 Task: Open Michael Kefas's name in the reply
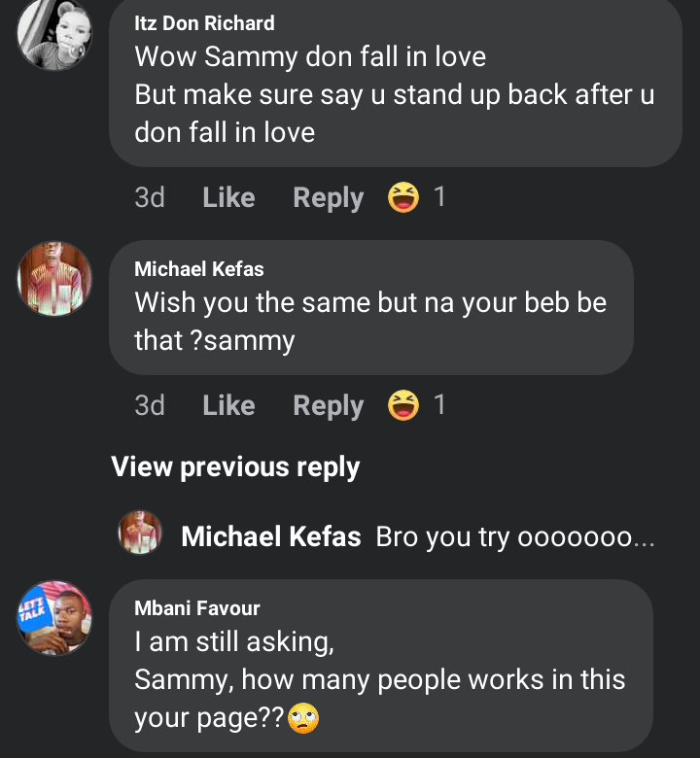pyautogui.click(x=271, y=536)
